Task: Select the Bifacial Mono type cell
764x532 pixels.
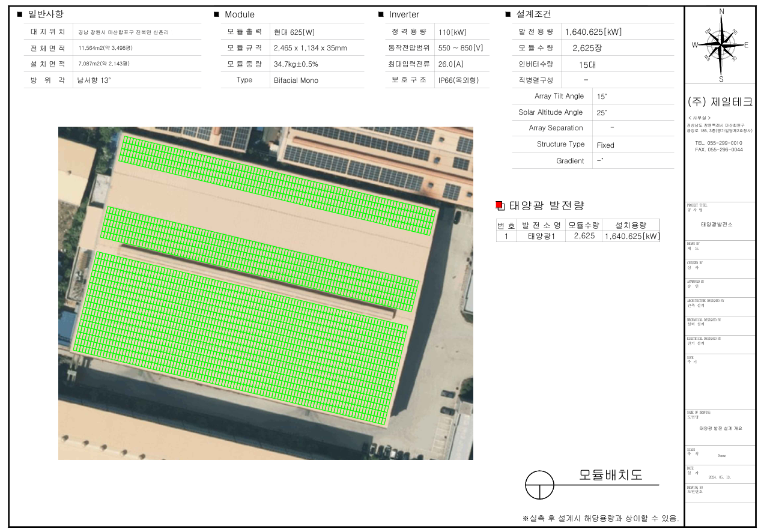Action: point(296,80)
